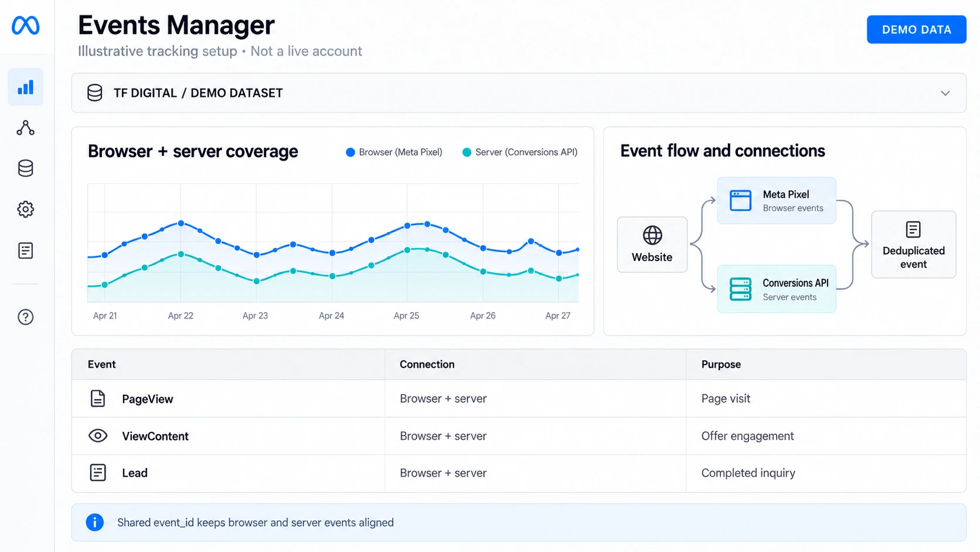Select the Conversions API flow node

777,289
